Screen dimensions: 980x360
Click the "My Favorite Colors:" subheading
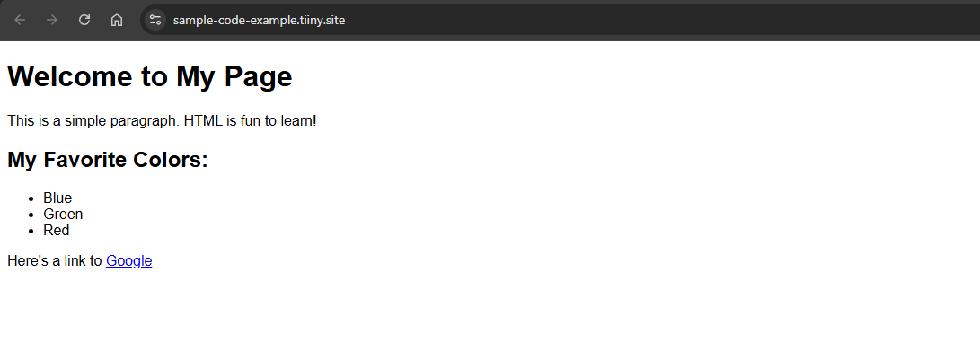[x=107, y=161]
